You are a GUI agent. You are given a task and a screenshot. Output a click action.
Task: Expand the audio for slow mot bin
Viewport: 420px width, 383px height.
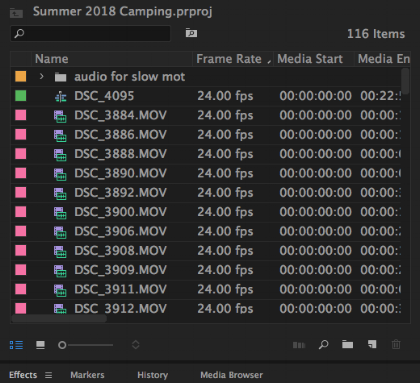click(x=41, y=76)
